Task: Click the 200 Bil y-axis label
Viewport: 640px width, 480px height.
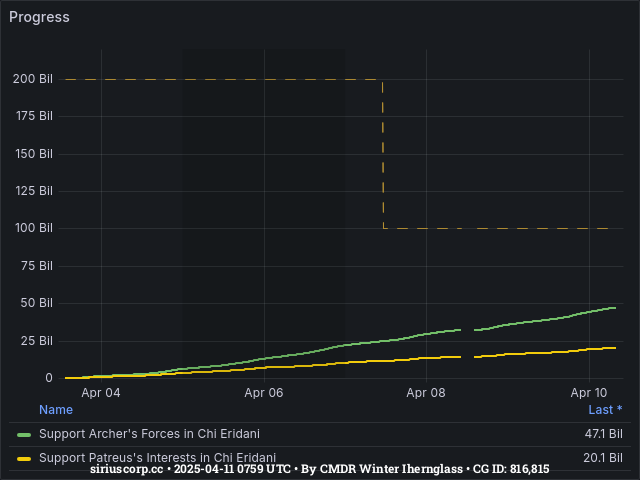Action: click(33, 79)
